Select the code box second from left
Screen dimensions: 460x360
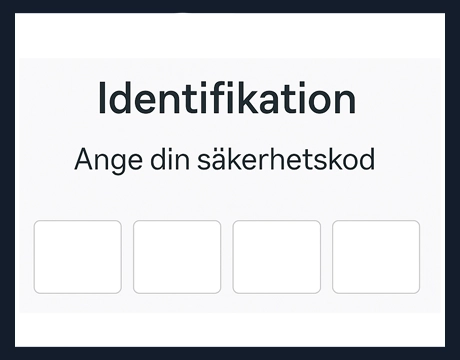[177, 257]
